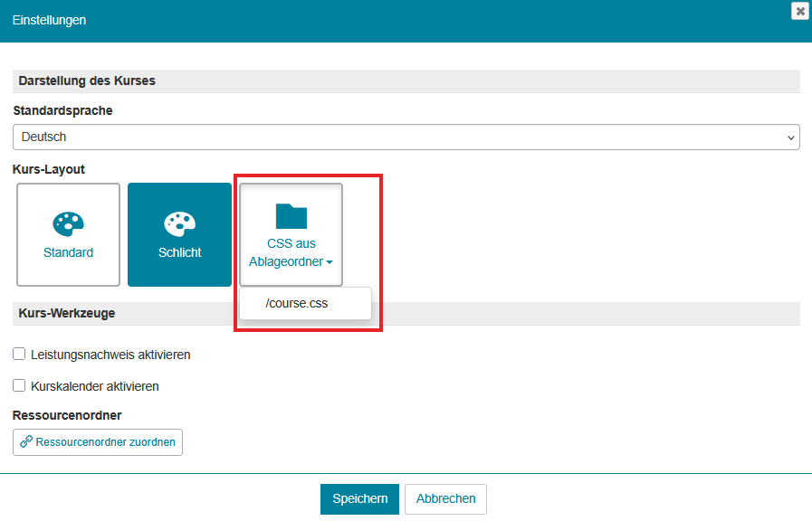Toggle the caret next to Ablageordner
This screenshot has height=521, width=812.
tap(330, 262)
